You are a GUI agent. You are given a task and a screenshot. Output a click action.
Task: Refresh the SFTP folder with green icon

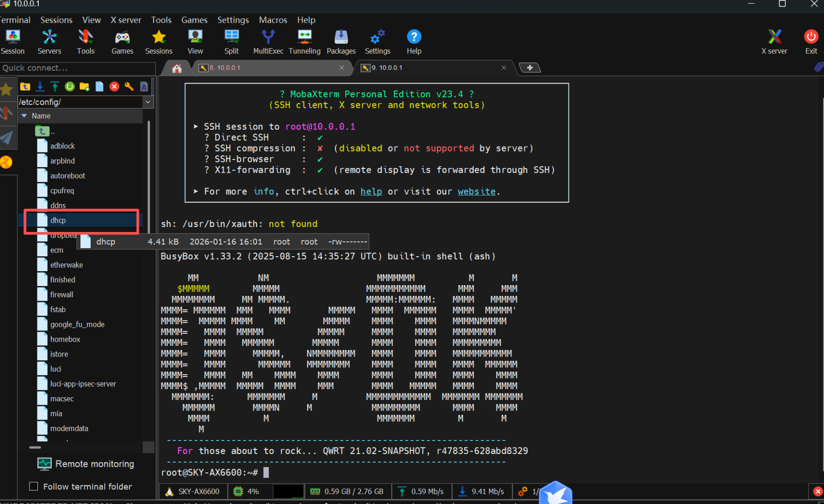click(70, 86)
